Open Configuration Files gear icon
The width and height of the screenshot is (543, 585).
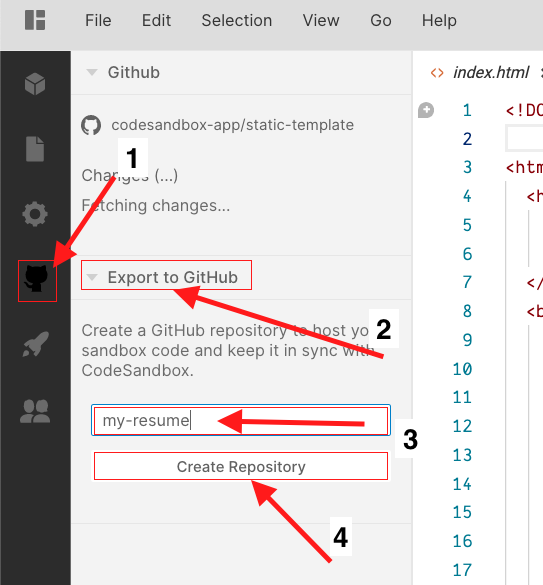pos(35,214)
